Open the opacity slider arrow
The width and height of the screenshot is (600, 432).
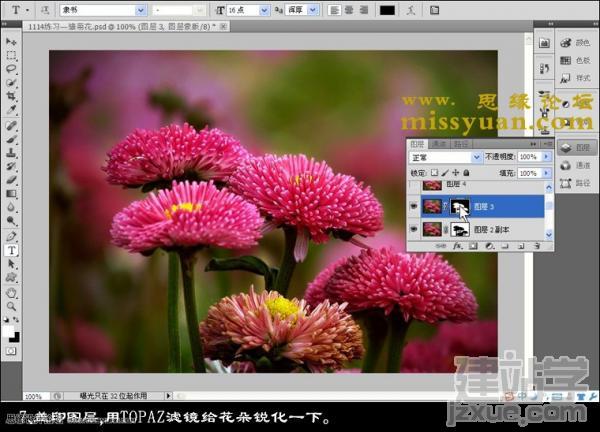coord(546,157)
